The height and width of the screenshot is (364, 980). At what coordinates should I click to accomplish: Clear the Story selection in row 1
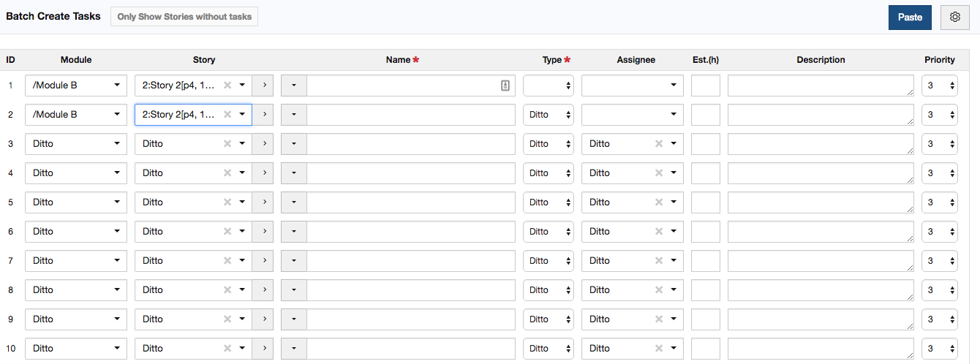click(227, 85)
